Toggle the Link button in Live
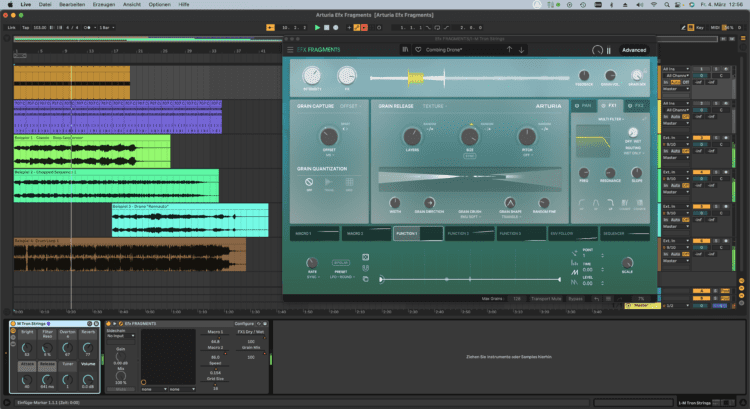The width and height of the screenshot is (750, 409). [11, 28]
